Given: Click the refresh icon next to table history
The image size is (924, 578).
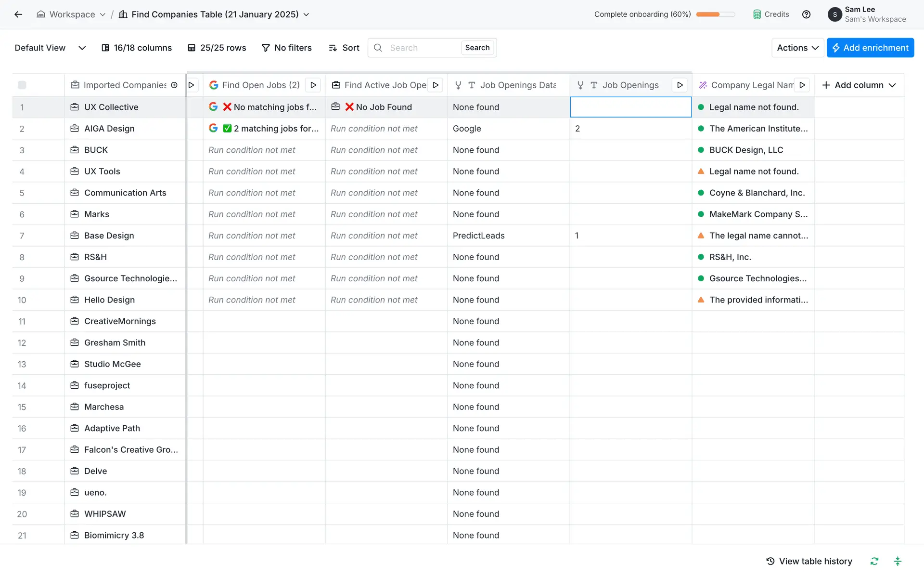Looking at the screenshot, I should (x=874, y=561).
